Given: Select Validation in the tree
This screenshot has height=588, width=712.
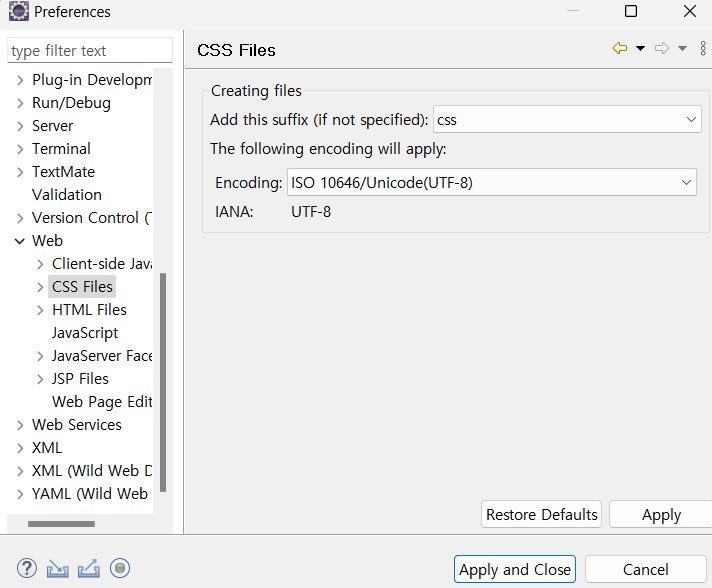Looking at the screenshot, I should tap(67, 195).
